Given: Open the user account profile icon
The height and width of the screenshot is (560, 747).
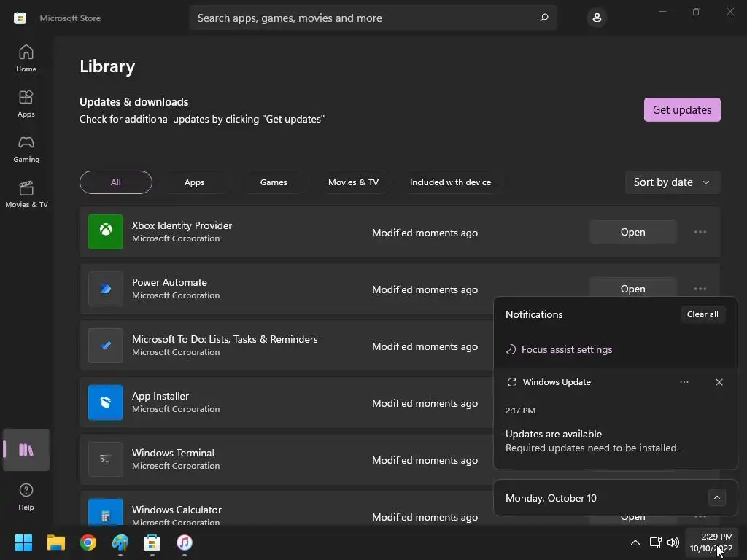Looking at the screenshot, I should pos(597,17).
